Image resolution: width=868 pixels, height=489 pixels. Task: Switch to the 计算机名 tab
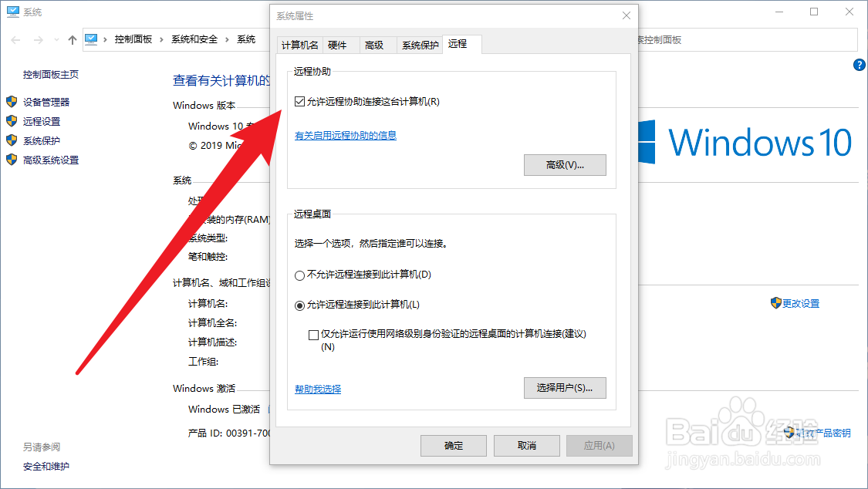(x=300, y=45)
